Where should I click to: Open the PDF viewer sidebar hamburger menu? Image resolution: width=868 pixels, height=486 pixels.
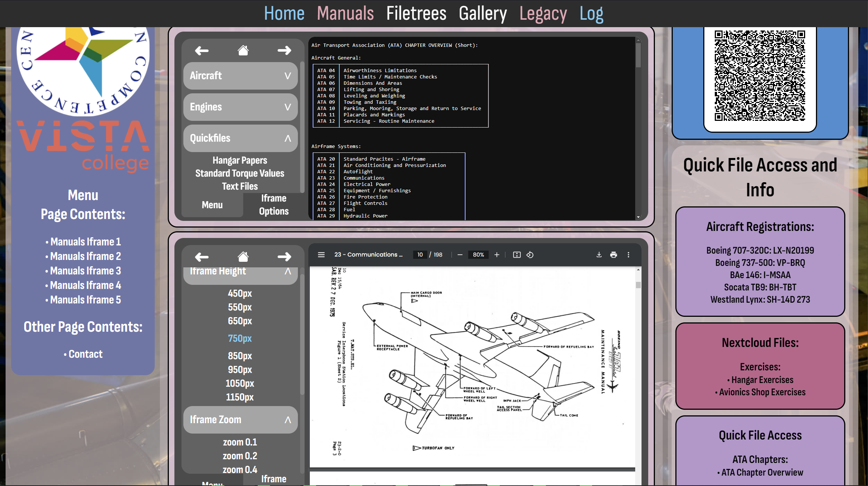(321, 255)
